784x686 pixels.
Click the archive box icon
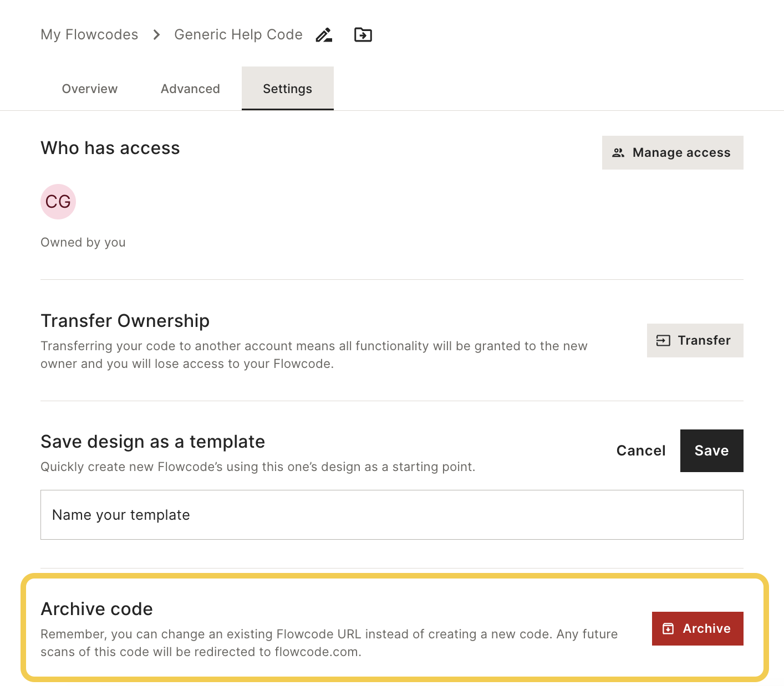point(668,629)
